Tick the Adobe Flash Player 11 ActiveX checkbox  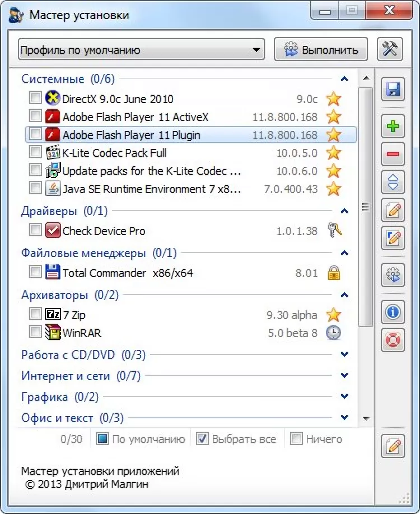(x=35, y=115)
